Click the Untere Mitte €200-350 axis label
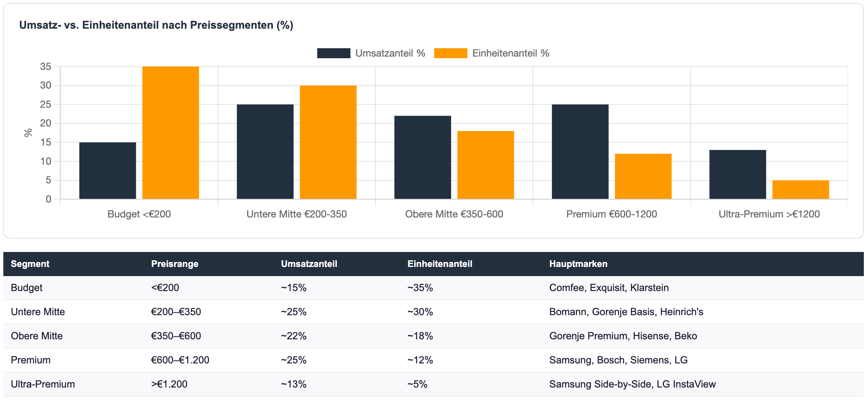This screenshot has width=868, height=400. [297, 214]
